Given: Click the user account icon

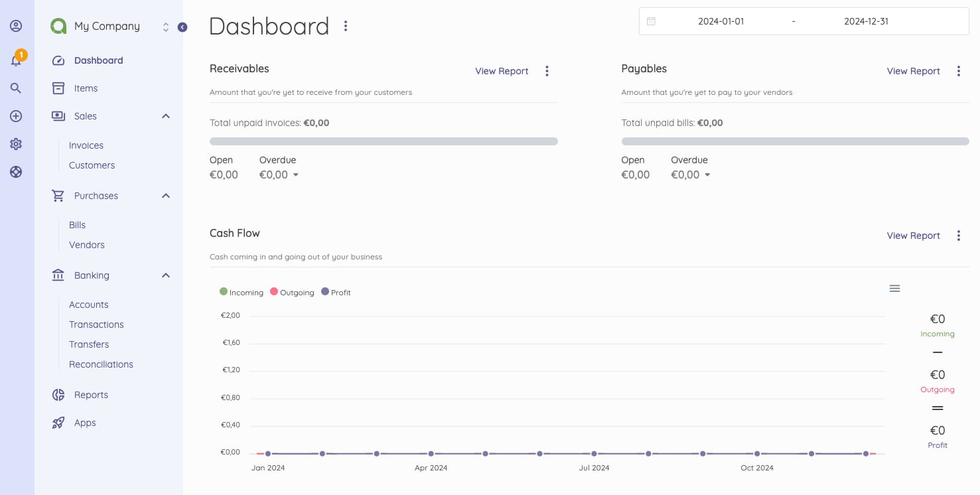Looking at the screenshot, I should [15, 25].
